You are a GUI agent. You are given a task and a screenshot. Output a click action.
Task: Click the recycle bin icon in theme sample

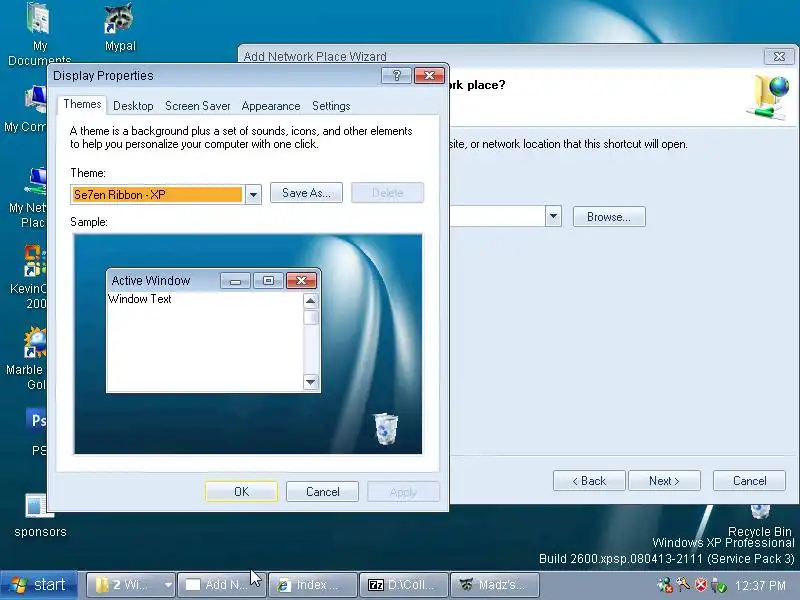[x=386, y=429]
